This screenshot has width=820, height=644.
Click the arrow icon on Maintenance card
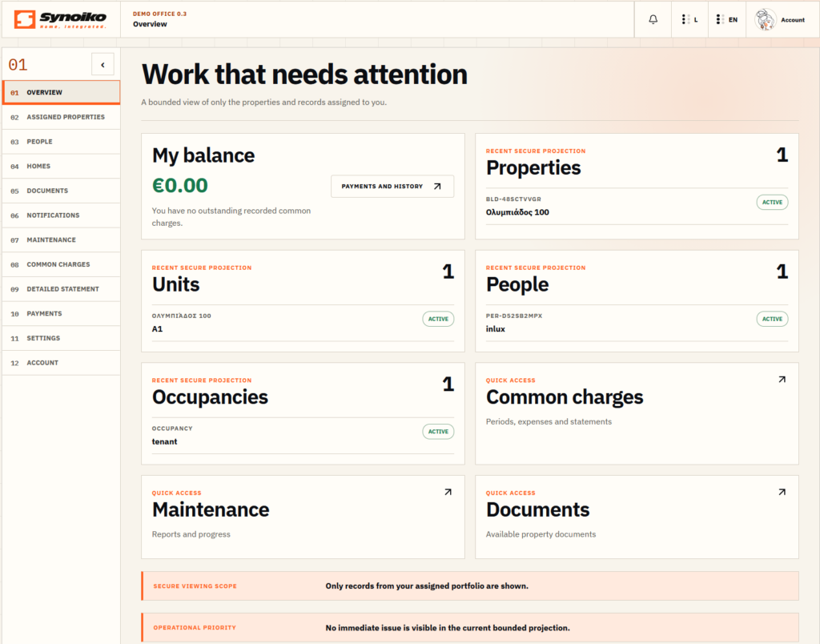(x=448, y=492)
